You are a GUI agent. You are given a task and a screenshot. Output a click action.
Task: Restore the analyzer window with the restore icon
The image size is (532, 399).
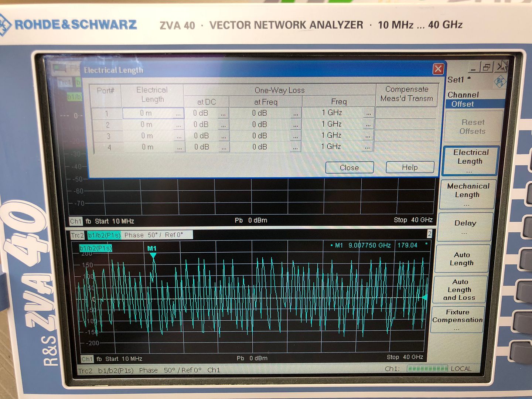click(487, 67)
